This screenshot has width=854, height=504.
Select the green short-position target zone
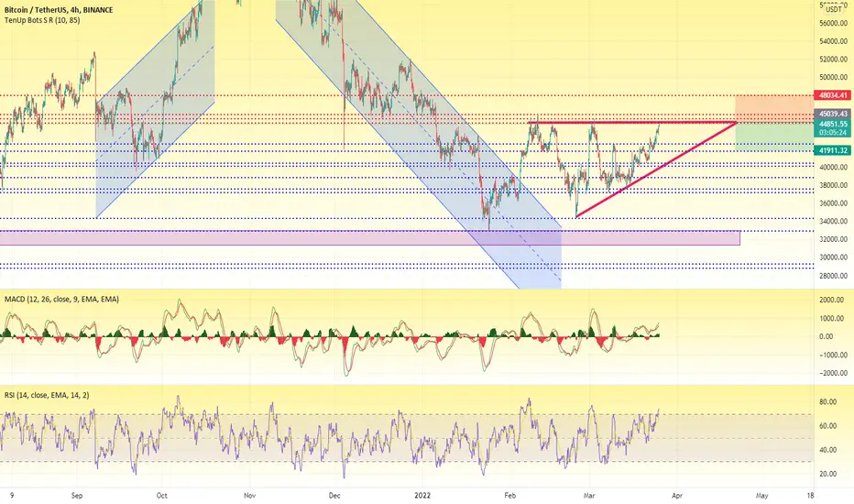774,137
